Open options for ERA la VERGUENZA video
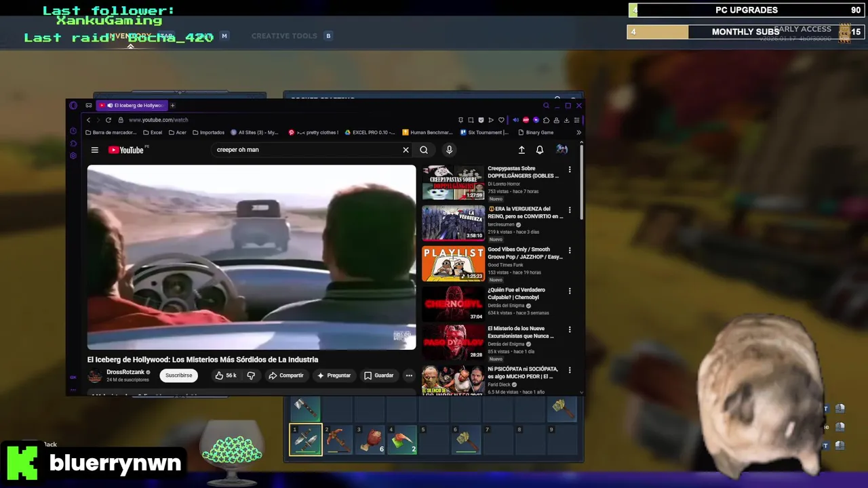The height and width of the screenshot is (488, 868). (x=570, y=210)
